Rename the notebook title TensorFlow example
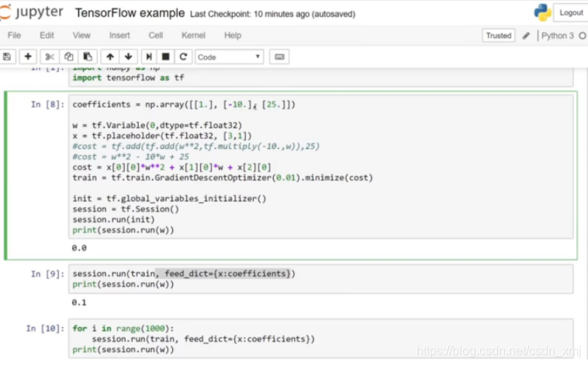 pos(130,13)
